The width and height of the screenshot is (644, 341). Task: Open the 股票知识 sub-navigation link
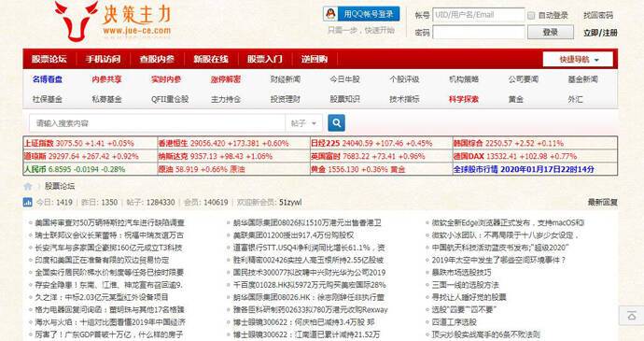[x=344, y=99]
